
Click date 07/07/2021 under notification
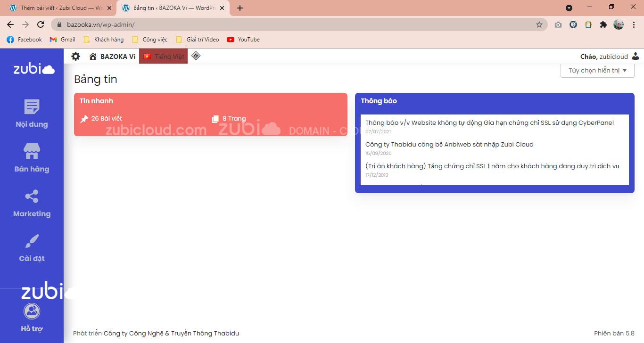[378, 132]
